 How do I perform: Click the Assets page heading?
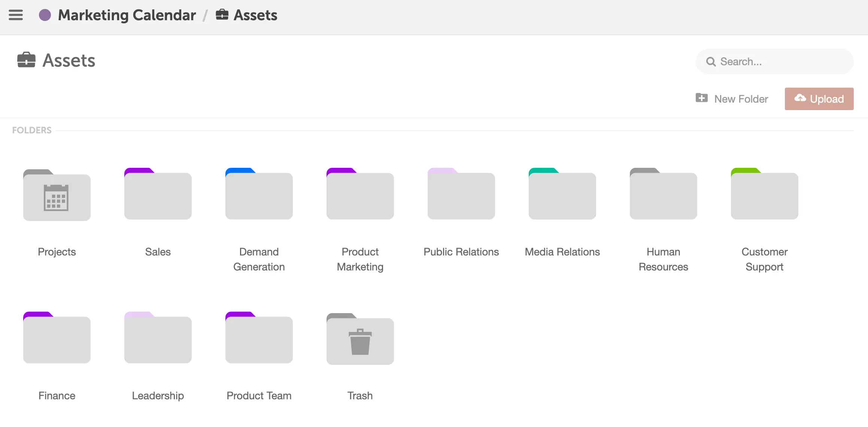(69, 60)
